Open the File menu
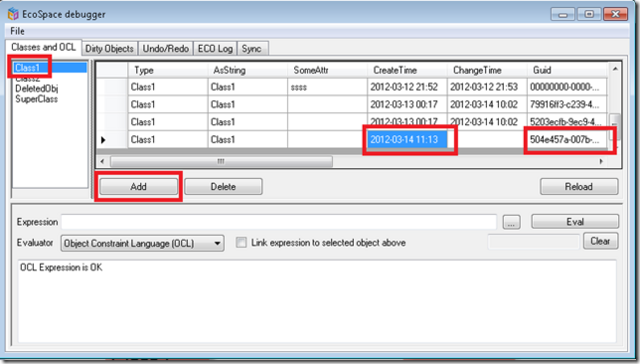Viewport: 640px width, 364px height. coord(17,31)
